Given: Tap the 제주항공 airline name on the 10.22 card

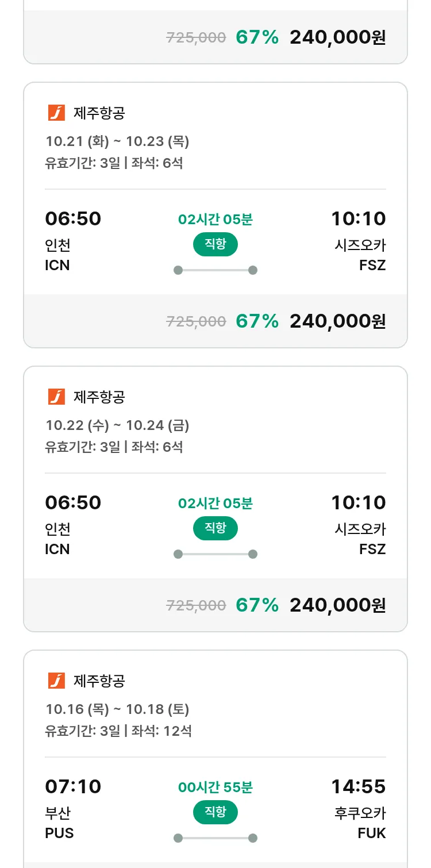Looking at the screenshot, I should 99,397.
